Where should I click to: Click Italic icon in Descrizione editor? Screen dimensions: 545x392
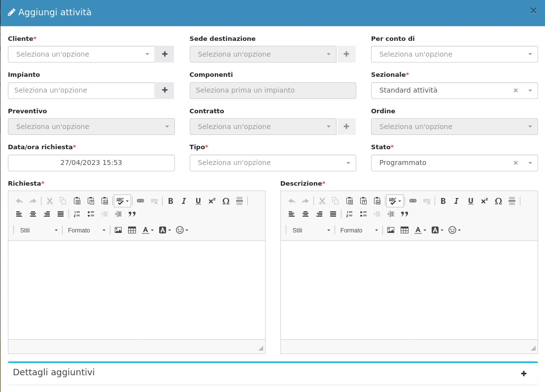456,201
